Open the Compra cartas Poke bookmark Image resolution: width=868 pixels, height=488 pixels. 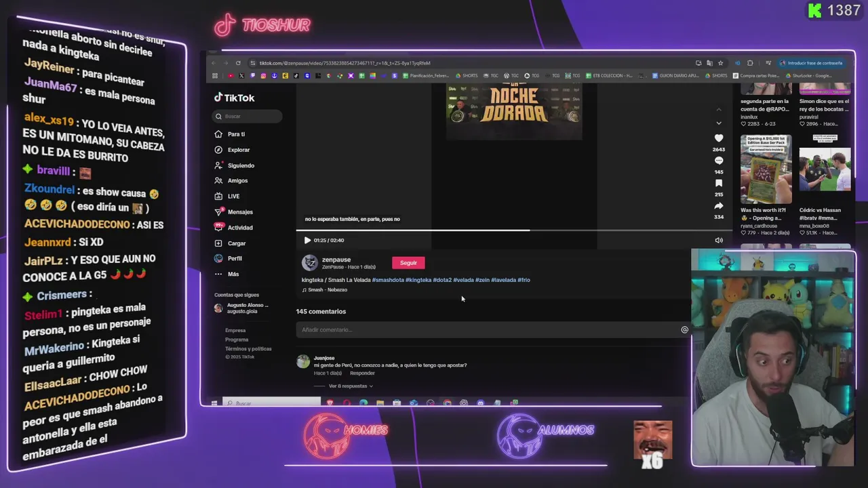[755, 76]
